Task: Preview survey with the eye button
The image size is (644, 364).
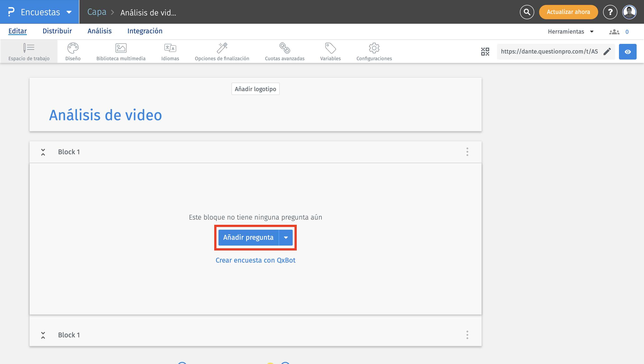Action: click(627, 52)
